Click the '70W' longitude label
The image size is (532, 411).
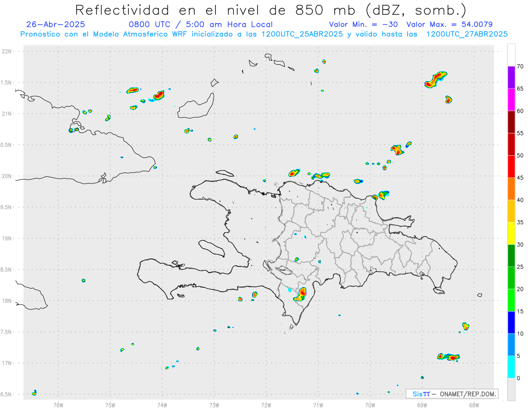tap(370, 405)
